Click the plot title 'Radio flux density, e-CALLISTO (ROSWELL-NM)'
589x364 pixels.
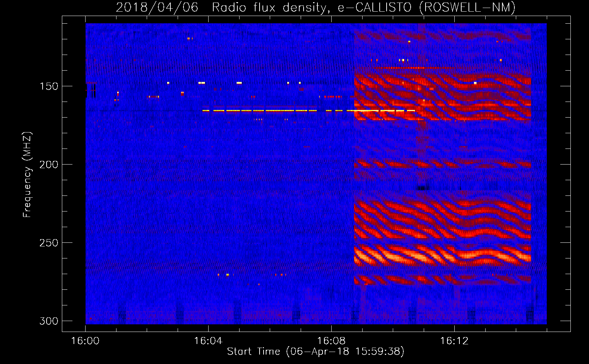(364, 8)
